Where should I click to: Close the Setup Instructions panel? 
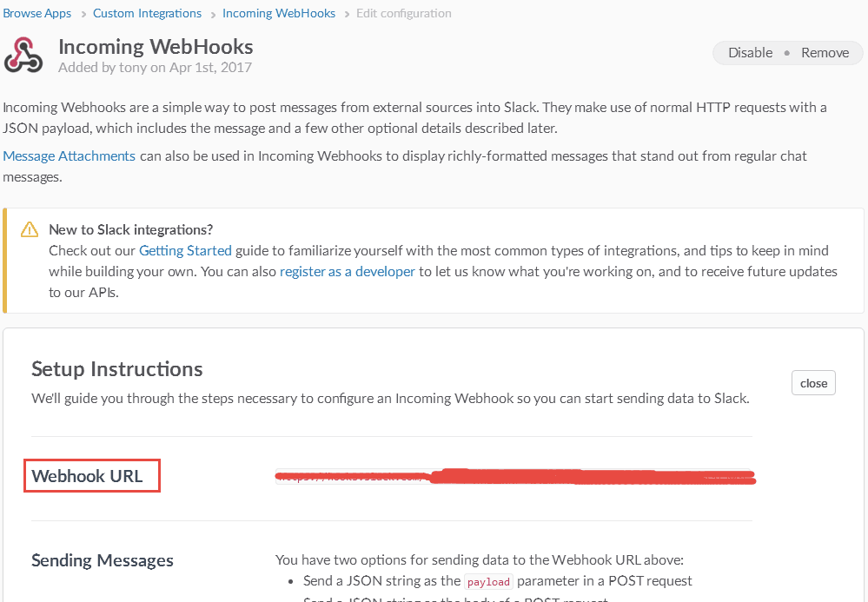coord(813,383)
